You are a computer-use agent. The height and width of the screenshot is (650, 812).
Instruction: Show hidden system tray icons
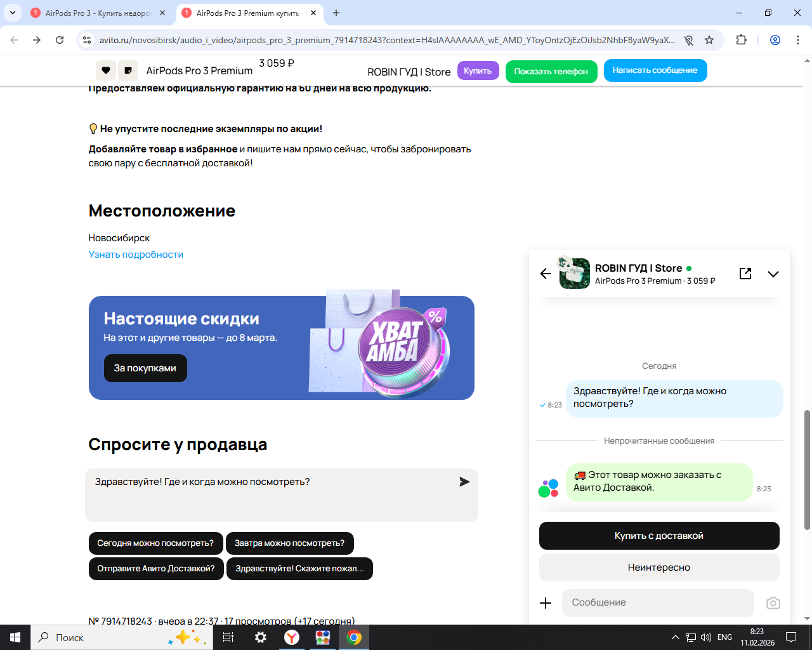[x=675, y=637]
